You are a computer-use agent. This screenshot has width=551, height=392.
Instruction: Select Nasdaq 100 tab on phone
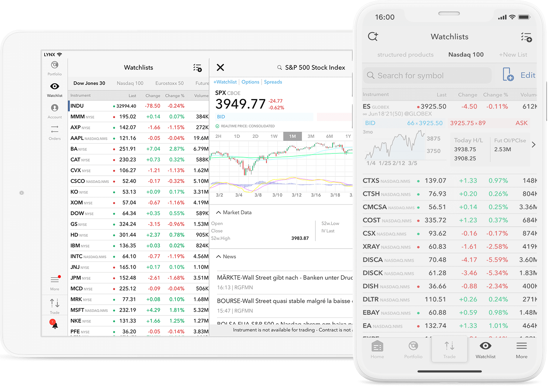(x=466, y=55)
